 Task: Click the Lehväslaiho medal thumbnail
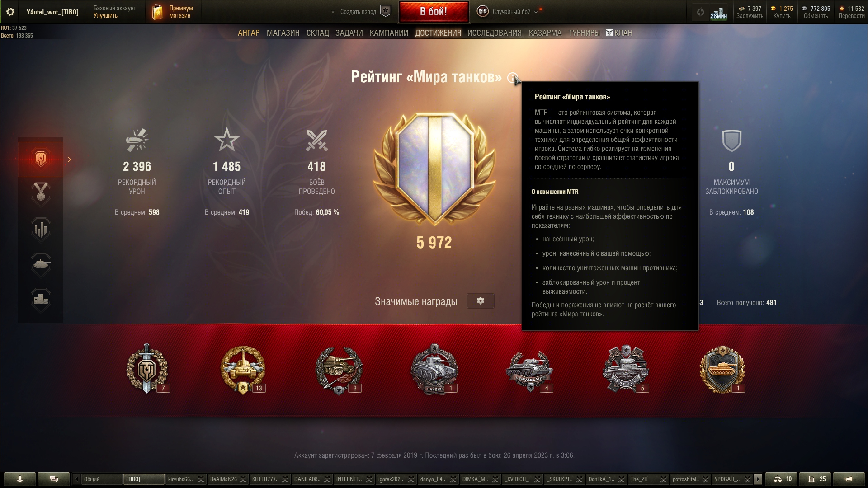point(529,370)
